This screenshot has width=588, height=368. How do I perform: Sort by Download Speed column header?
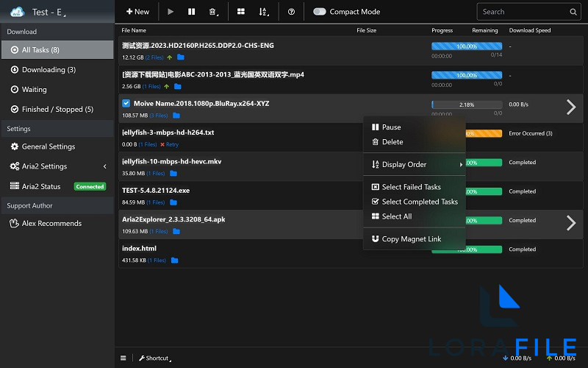pyautogui.click(x=529, y=30)
